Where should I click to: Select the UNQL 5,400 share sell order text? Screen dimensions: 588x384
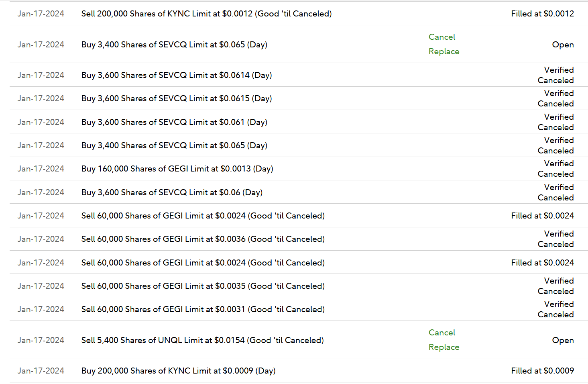tap(202, 340)
